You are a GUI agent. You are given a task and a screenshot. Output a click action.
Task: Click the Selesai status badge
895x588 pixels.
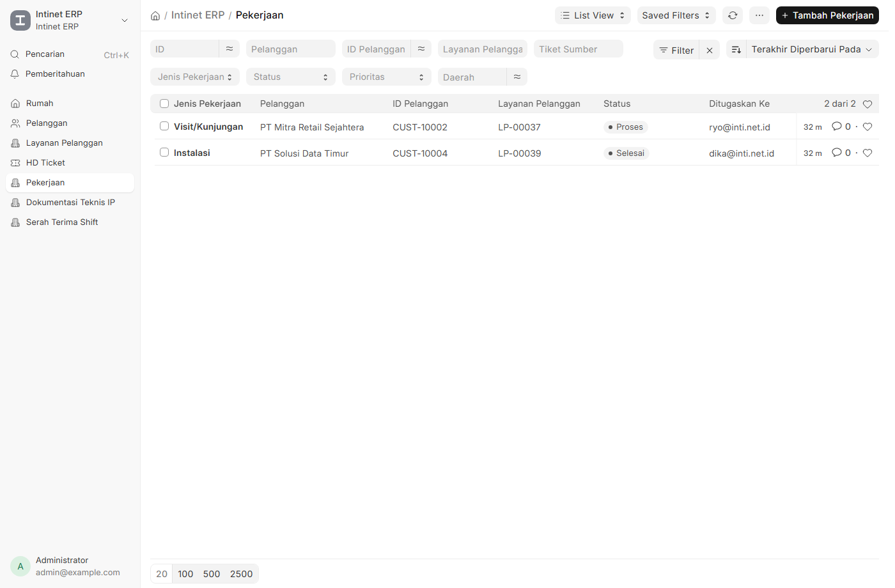point(626,153)
